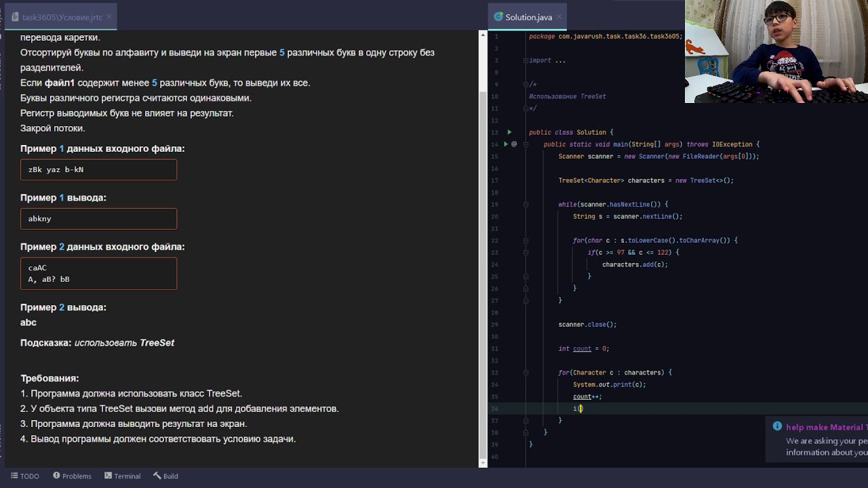Screen dimensions: 868x488
Task: Click 'scanner.close();' in the code
Action: pyautogui.click(x=587, y=325)
